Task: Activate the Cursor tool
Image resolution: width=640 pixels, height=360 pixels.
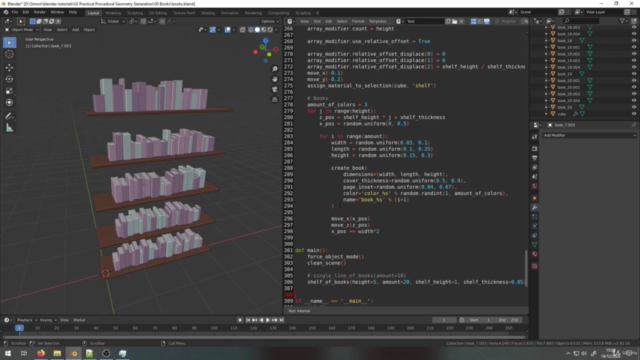Action: [9, 54]
